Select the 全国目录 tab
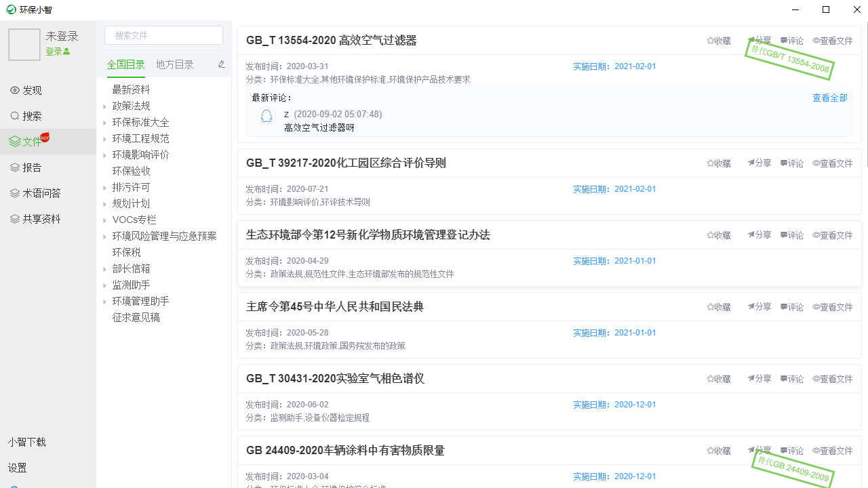The width and height of the screenshot is (868, 488). pos(125,64)
